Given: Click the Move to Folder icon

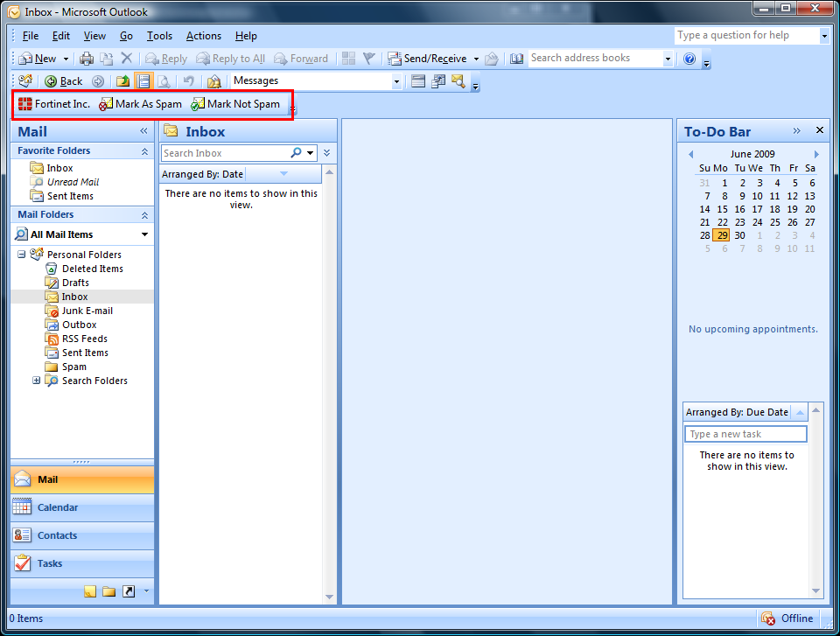Looking at the screenshot, I should (107, 59).
